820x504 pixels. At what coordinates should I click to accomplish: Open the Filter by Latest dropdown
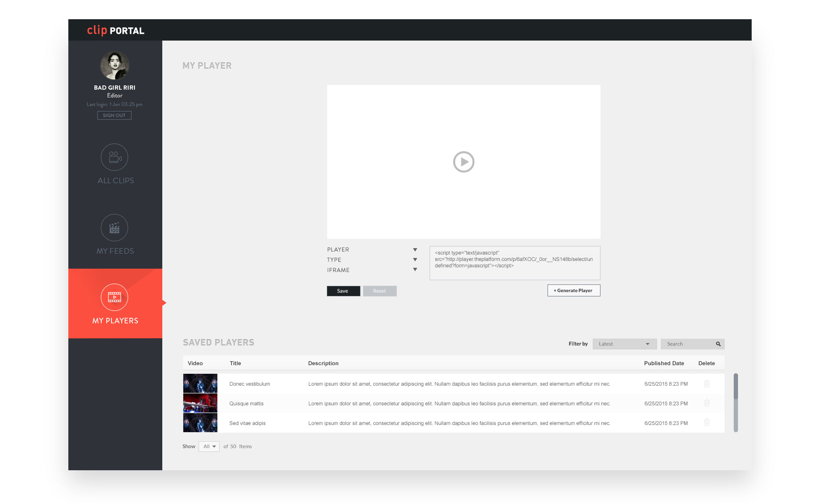(624, 344)
